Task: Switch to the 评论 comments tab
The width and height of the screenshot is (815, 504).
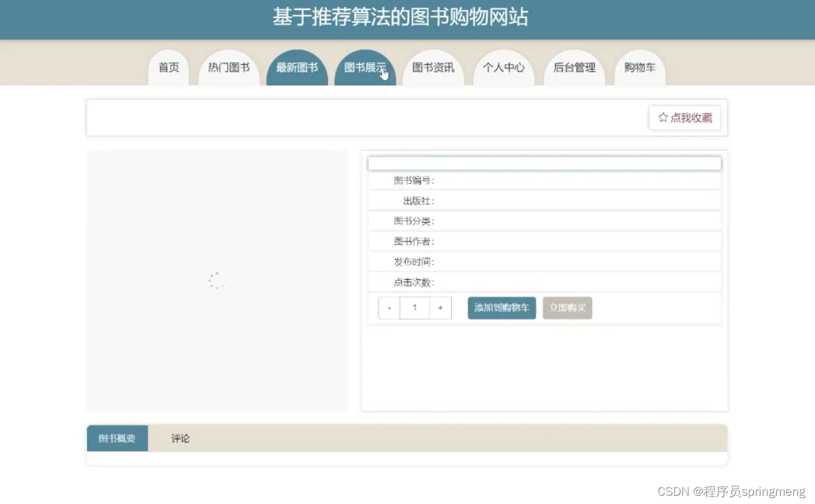Action: [179, 438]
